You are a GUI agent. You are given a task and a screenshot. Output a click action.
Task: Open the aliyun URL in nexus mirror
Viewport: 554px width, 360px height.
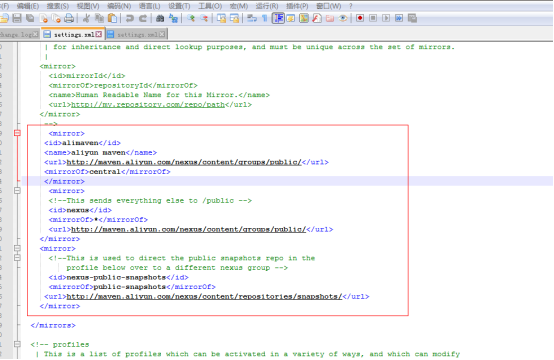pos(188,229)
